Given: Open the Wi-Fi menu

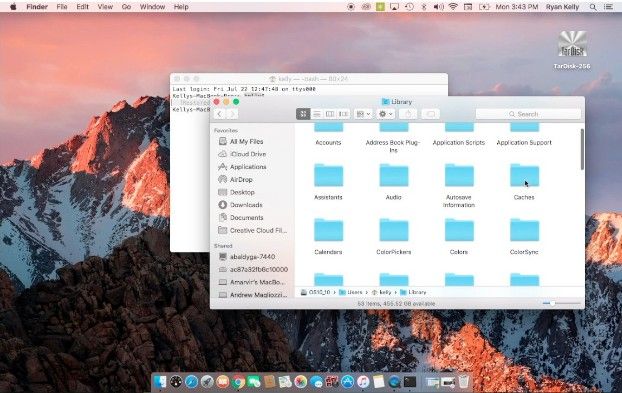Looking at the screenshot, I should 453,7.
